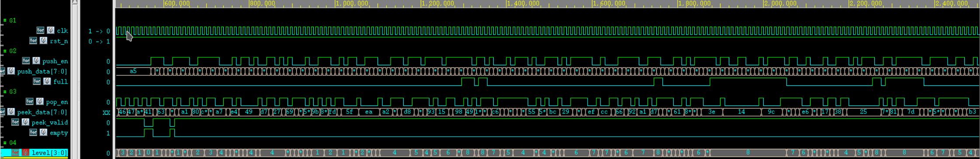Click the 1,600,000 mark on time ruler
980x159 pixels.
point(609,4)
